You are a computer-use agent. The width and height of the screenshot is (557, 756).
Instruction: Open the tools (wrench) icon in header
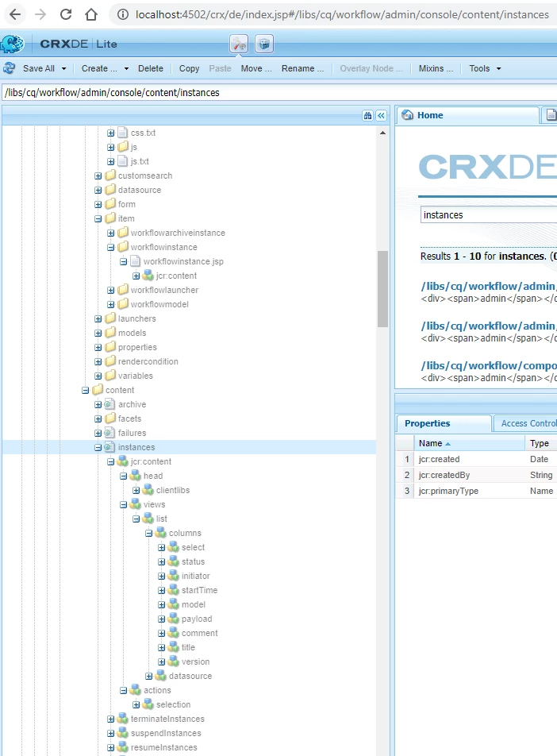coord(239,44)
